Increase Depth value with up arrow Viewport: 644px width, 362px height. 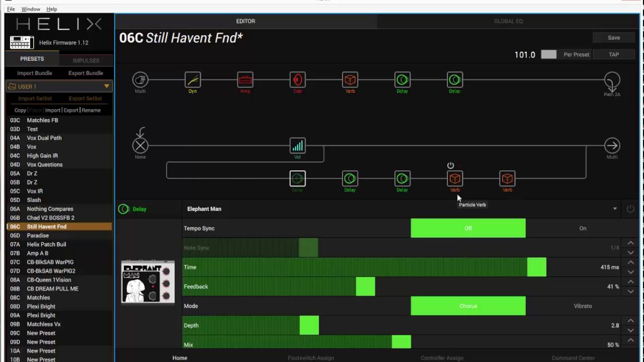(x=631, y=321)
